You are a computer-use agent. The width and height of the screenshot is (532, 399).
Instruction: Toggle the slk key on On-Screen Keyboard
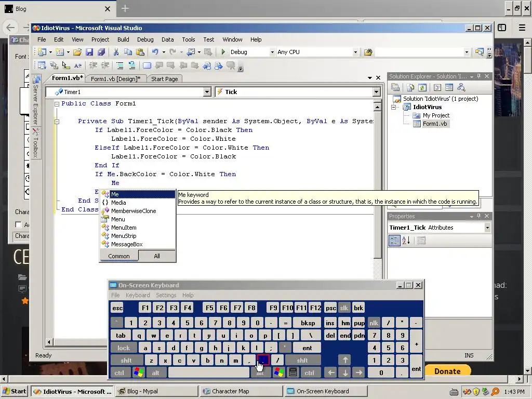tap(344, 308)
